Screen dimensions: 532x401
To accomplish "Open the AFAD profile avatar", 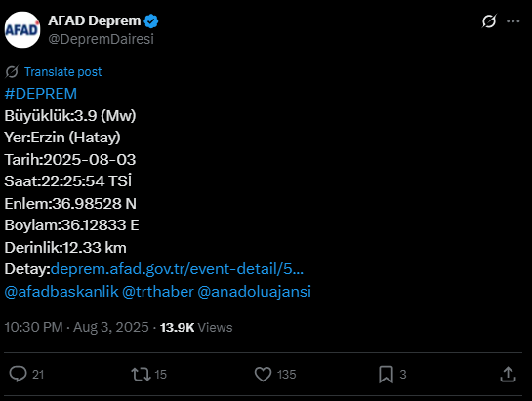I will click(x=22, y=30).
